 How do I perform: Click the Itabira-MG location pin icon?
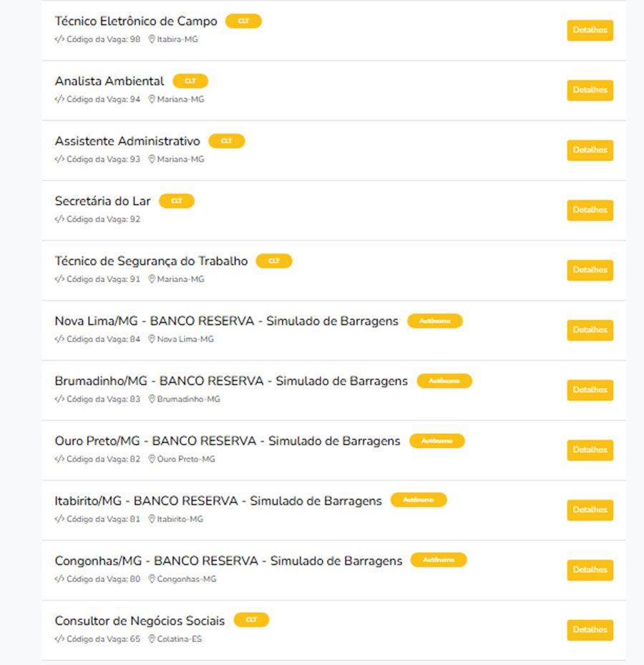(x=152, y=39)
